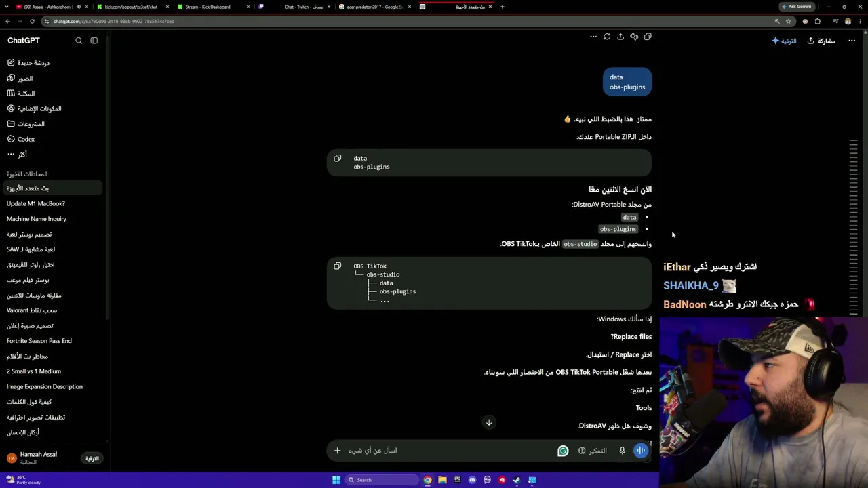Click the Grammarly icon in the composer

coord(563,451)
